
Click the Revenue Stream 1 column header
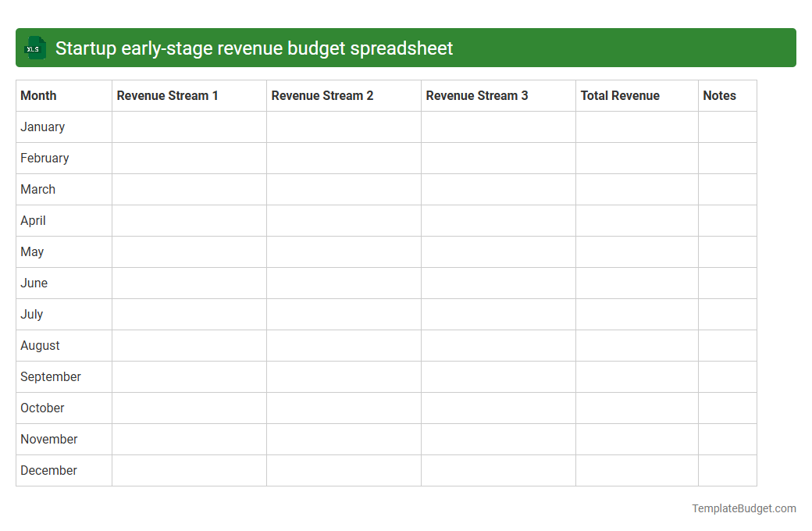pyautogui.click(x=167, y=95)
